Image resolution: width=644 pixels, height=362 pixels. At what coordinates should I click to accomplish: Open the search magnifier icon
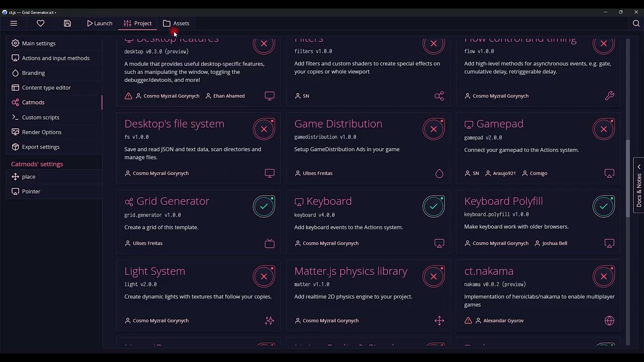tap(636, 23)
